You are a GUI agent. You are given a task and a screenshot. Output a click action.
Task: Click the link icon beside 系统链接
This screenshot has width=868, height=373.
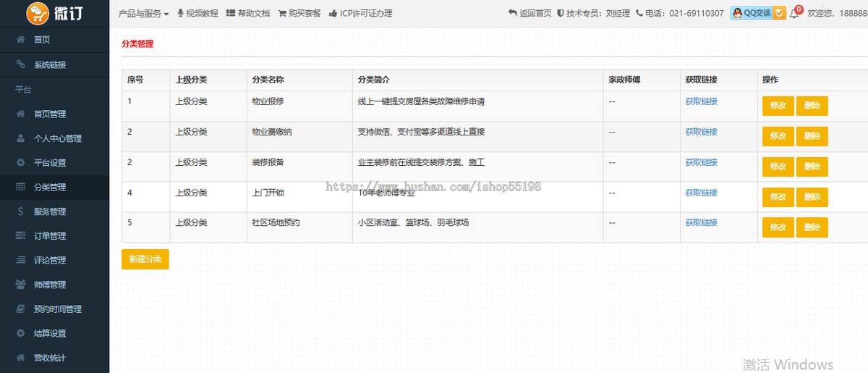point(20,64)
